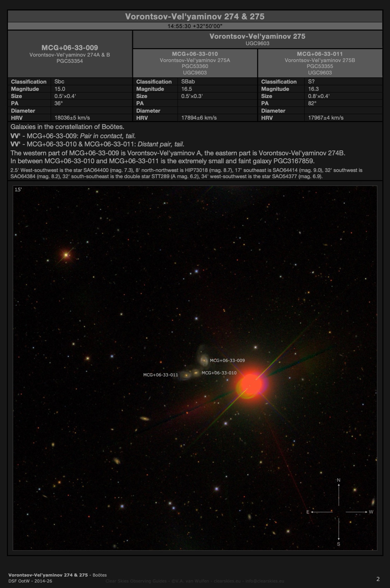Click the coordinates 14:55:30 +32°50'00" bar
Viewport: 390px width, 588px height.
[195, 26]
